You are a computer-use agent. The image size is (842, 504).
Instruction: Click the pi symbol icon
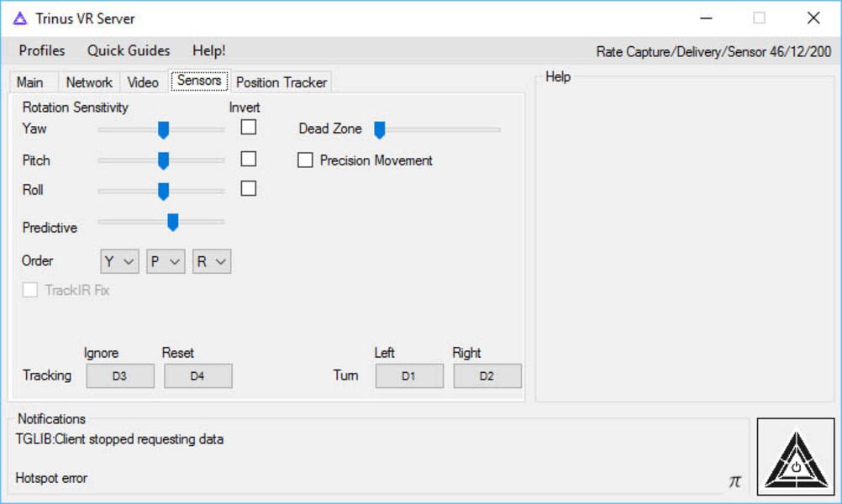coord(734,480)
